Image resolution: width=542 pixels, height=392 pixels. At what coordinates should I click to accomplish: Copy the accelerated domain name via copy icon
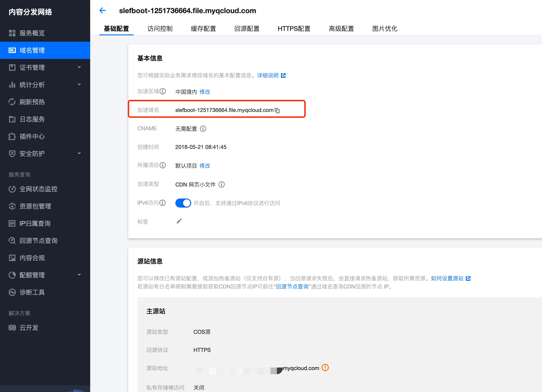[x=277, y=110]
